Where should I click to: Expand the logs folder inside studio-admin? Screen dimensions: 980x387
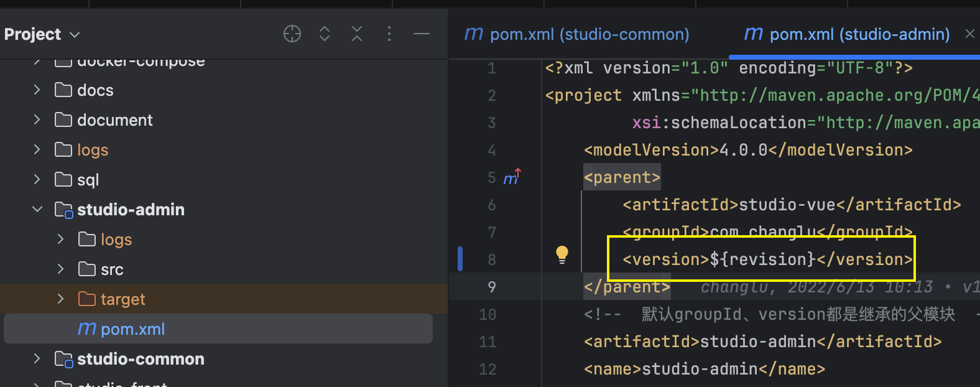61,240
